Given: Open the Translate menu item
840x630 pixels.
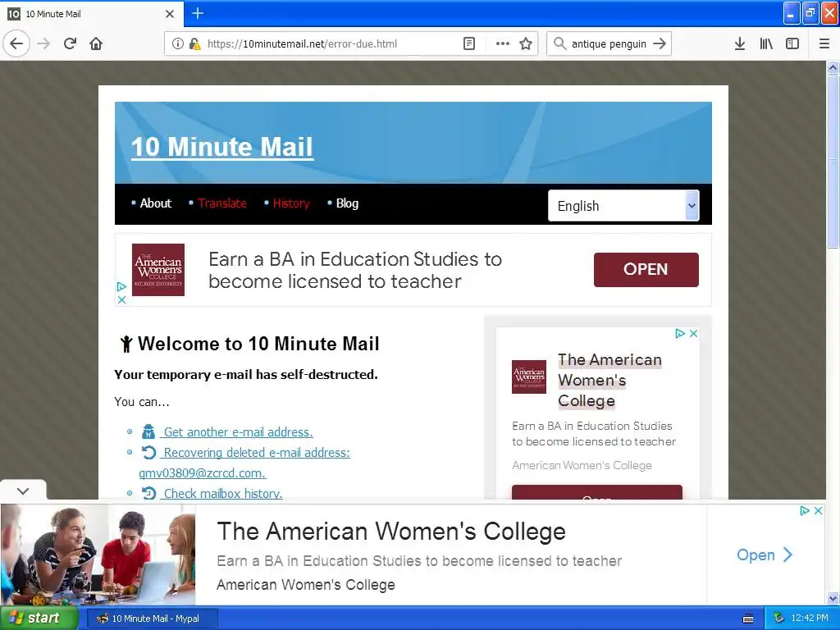Looking at the screenshot, I should (x=222, y=203).
